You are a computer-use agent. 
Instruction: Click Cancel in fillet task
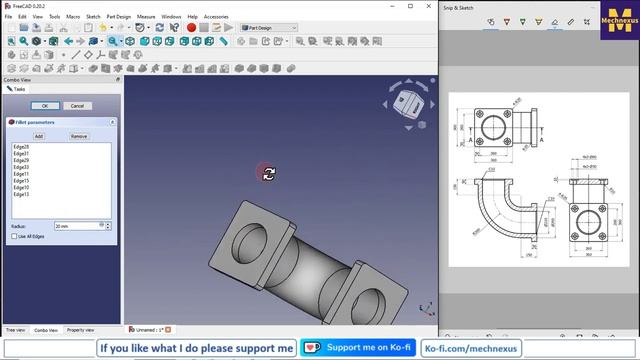click(x=77, y=106)
